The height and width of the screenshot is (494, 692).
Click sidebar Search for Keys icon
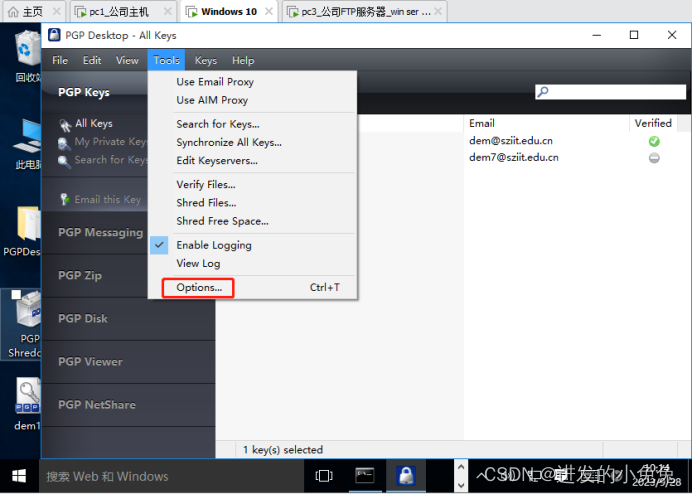(64, 162)
